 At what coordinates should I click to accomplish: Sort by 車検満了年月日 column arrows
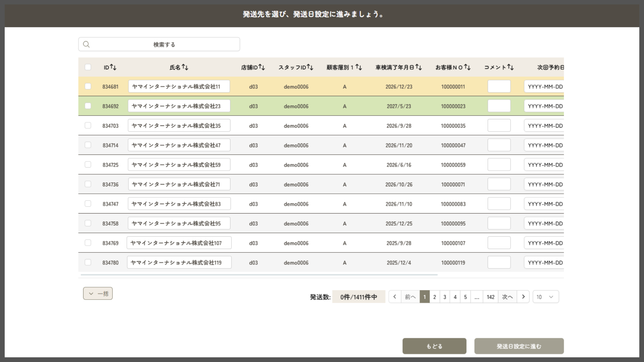point(418,67)
